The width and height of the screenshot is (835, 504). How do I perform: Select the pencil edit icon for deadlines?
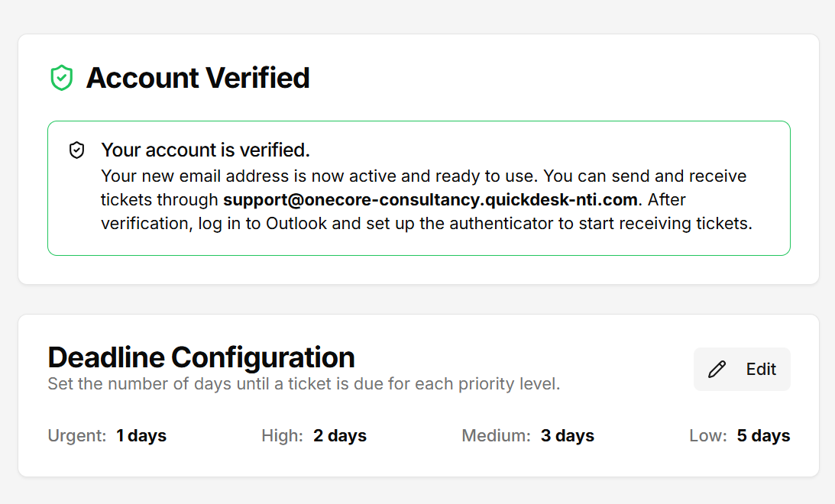[x=716, y=369]
